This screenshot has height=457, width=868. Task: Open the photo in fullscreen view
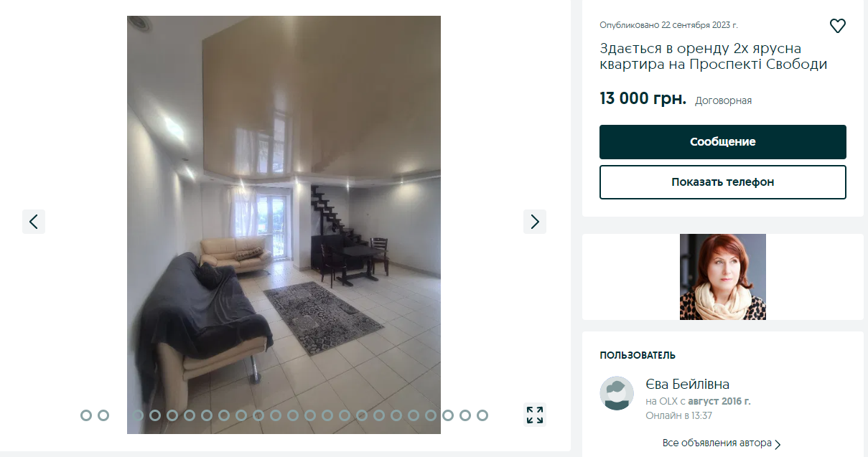coord(535,415)
